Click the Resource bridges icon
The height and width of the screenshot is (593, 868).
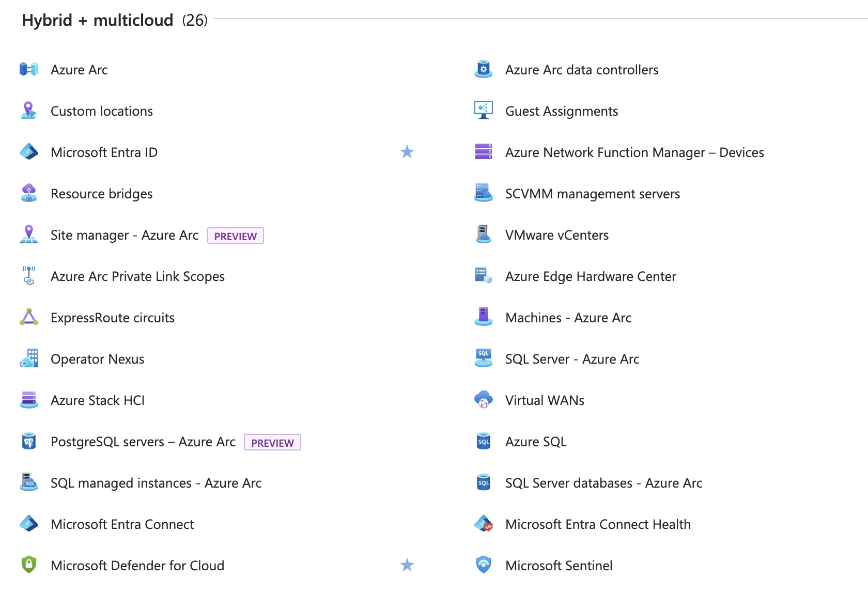coord(29,193)
